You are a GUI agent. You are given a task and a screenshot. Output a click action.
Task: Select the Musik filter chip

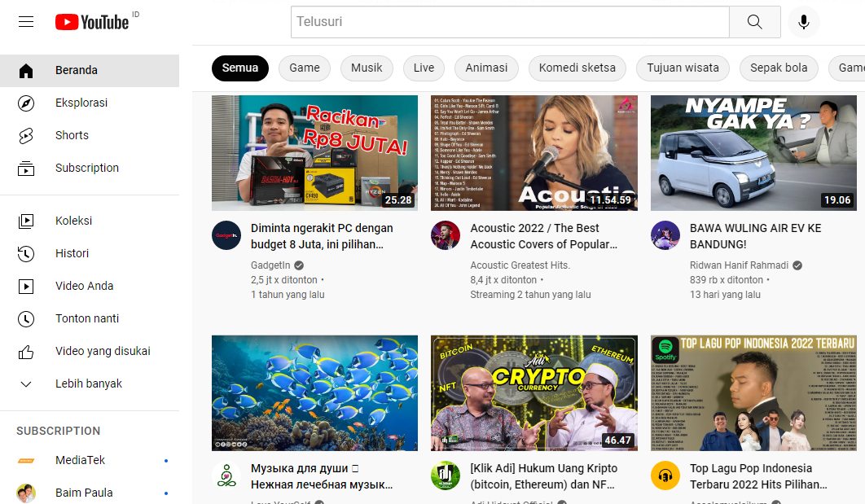(367, 68)
